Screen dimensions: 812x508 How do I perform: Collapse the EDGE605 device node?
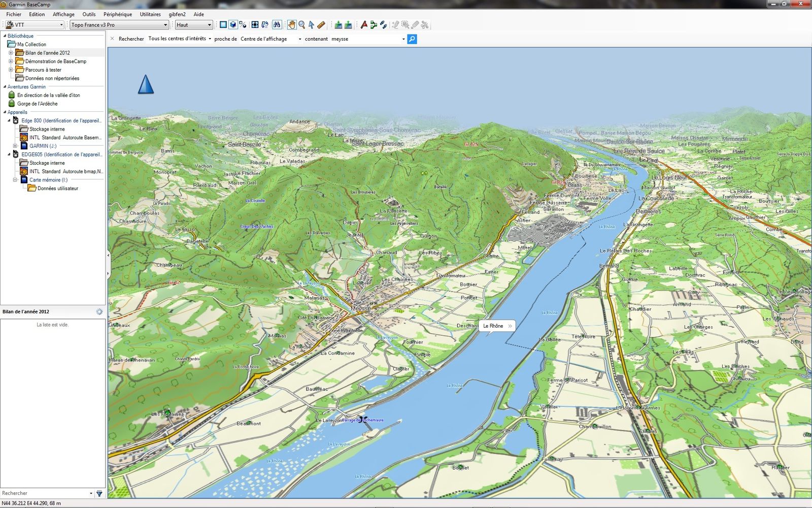pyautogui.click(x=9, y=154)
